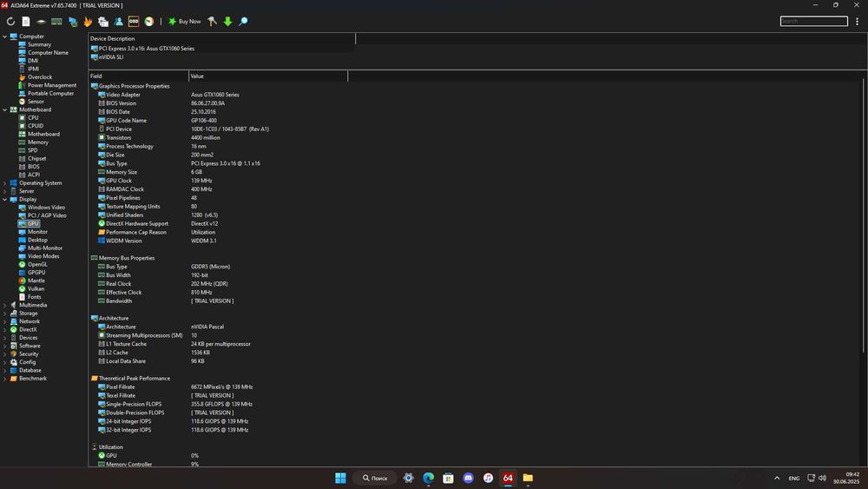The height and width of the screenshot is (489, 868).
Task: Expand the Storage tree node
Action: 5,314
